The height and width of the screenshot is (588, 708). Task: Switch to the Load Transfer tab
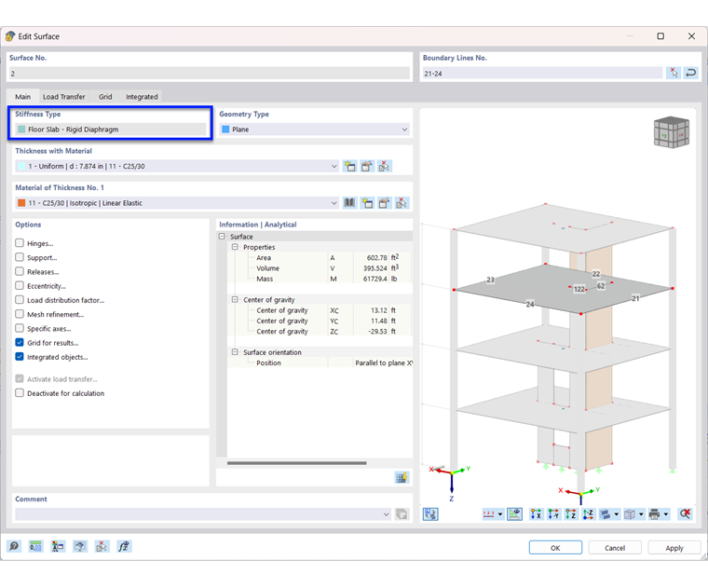click(x=63, y=97)
